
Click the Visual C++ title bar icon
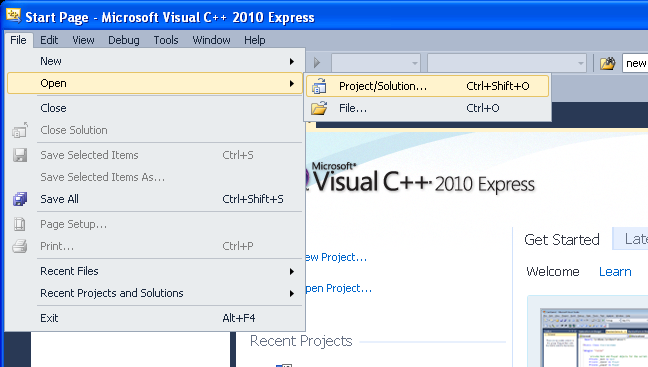(13, 16)
